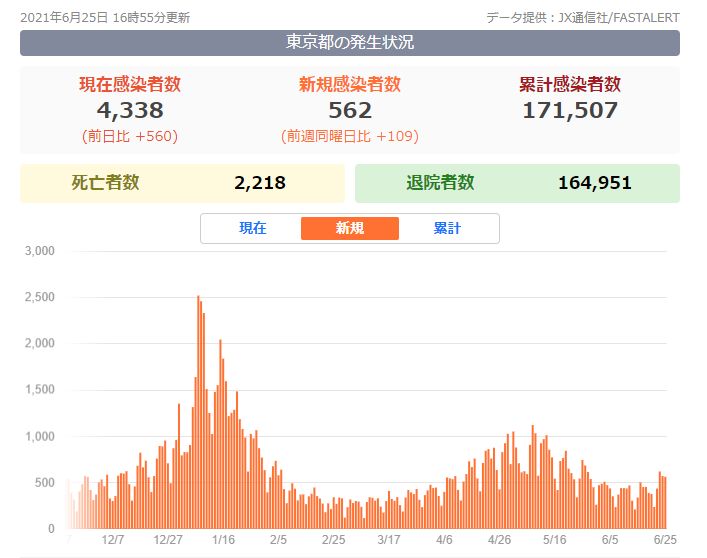707x558 pixels.
Task: Click the 退院者数 label
Action: [x=440, y=183]
